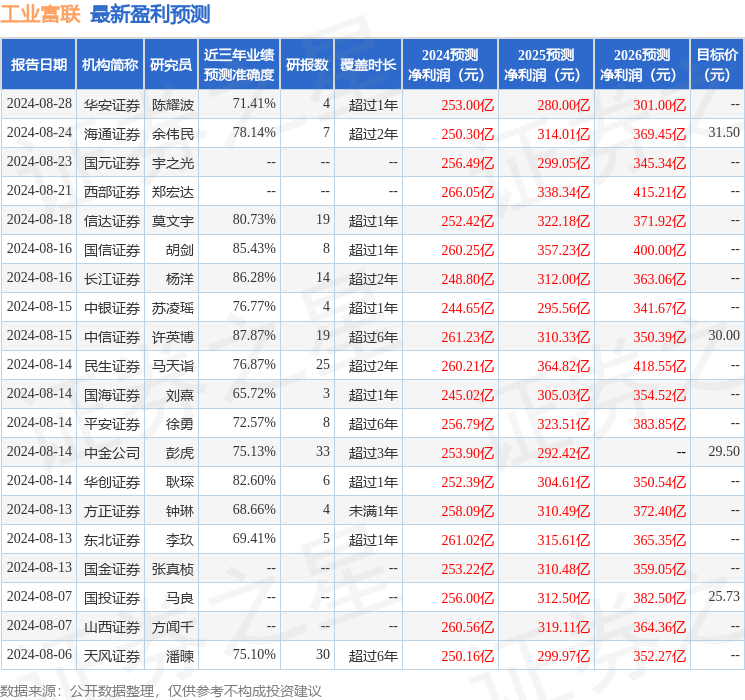The height and width of the screenshot is (700, 745).
Task: Select the 国海证券 institution cell
Action: 112,395
